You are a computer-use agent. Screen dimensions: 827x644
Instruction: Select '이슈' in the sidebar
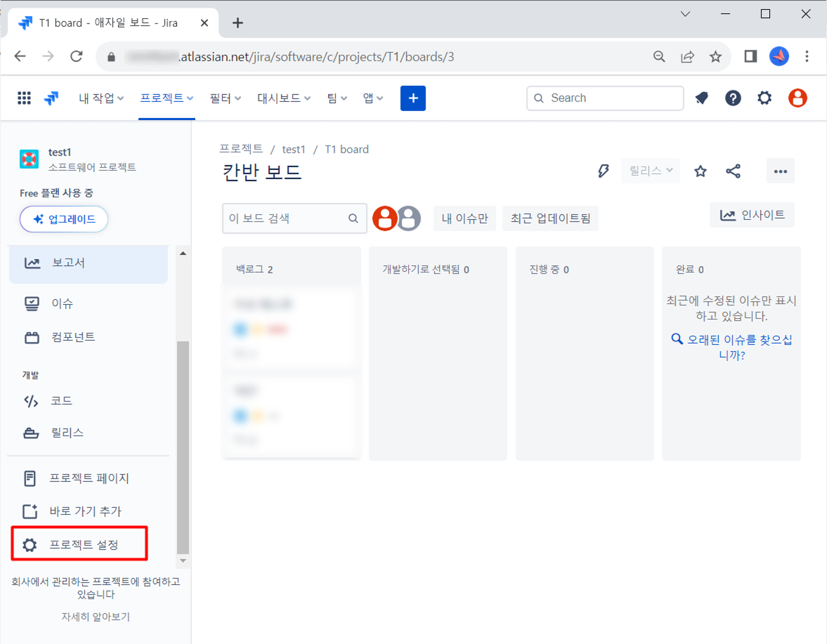click(62, 303)
